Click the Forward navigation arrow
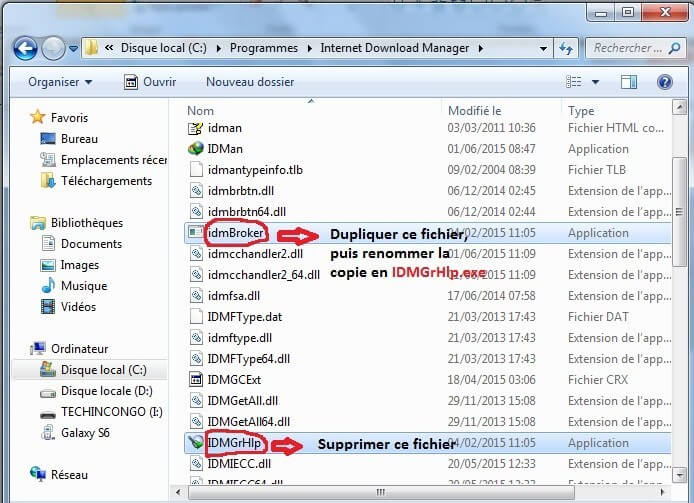 click(53, 48)
